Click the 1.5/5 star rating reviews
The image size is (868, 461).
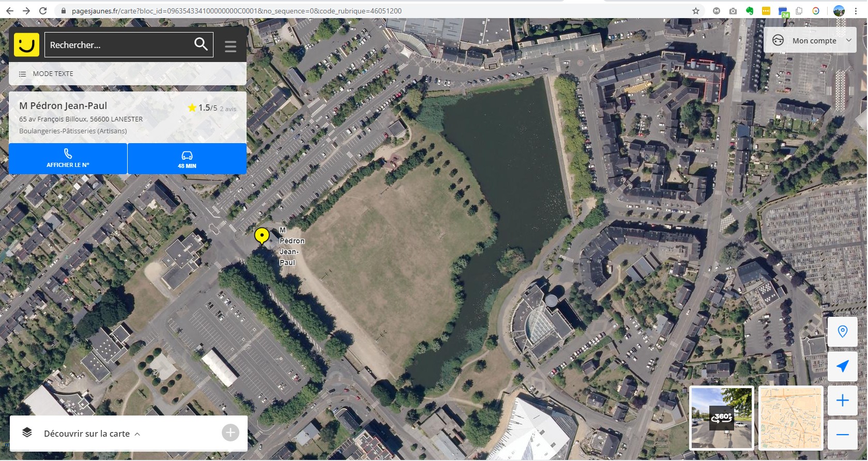click(x=211, y=107)
